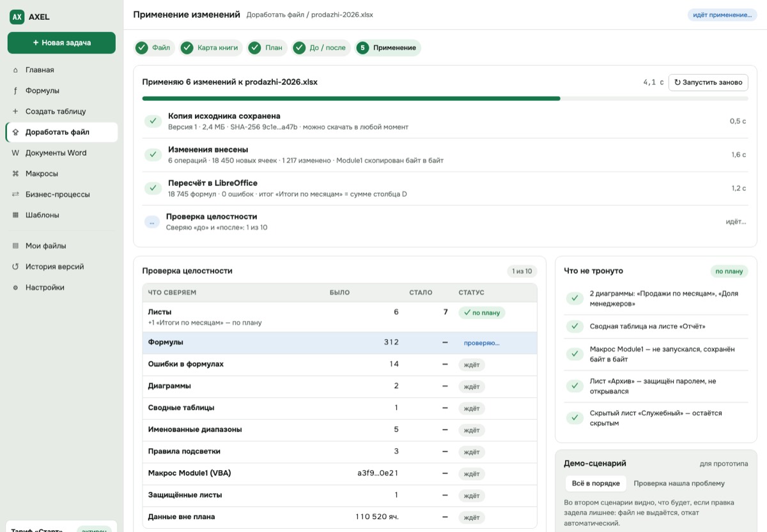Open the Доработать файл sidebar section
The height and width of the screenshot is (532, 767).
[x=61, y=132]
